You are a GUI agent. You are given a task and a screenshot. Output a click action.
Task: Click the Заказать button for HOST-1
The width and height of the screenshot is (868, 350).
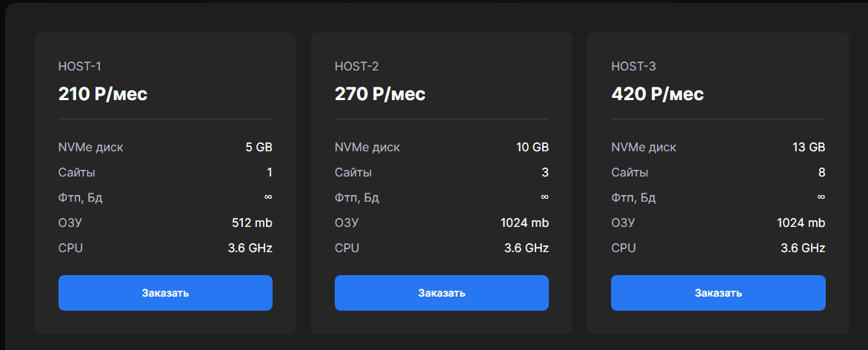coord(165,293)
